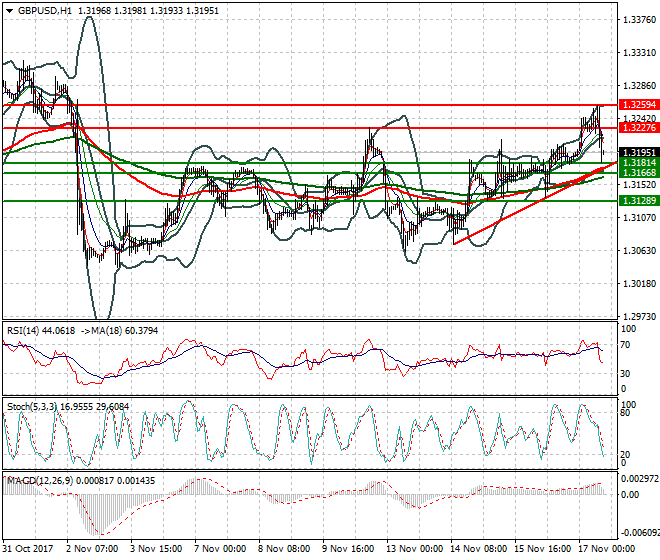Click the 14 Nov 08:00 time label
The image size is (660, 560).
click(479, 549)
